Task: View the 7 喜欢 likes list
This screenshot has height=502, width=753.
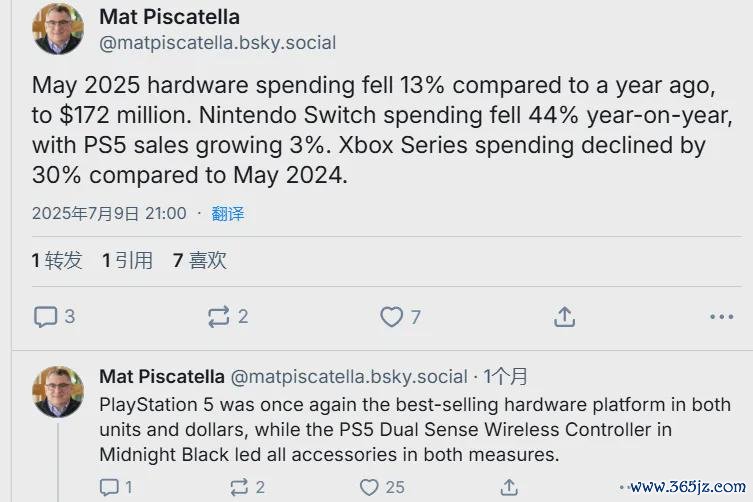Action: [199, 261]
